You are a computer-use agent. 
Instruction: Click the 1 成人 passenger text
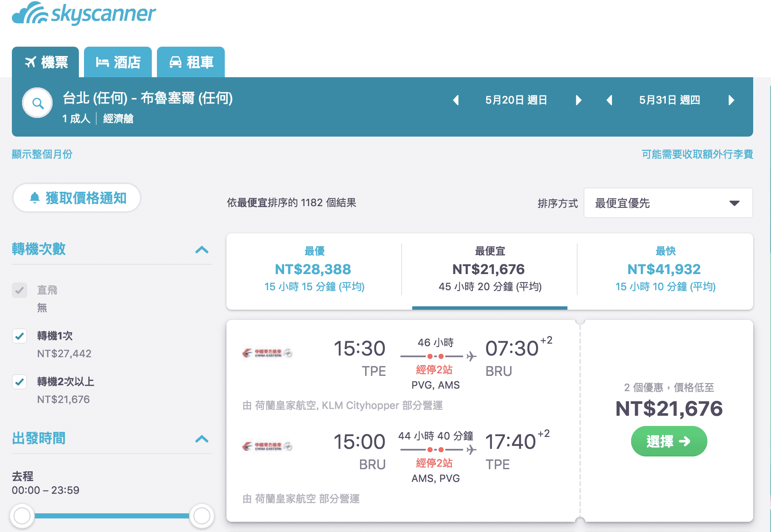(x=76, y=118)
